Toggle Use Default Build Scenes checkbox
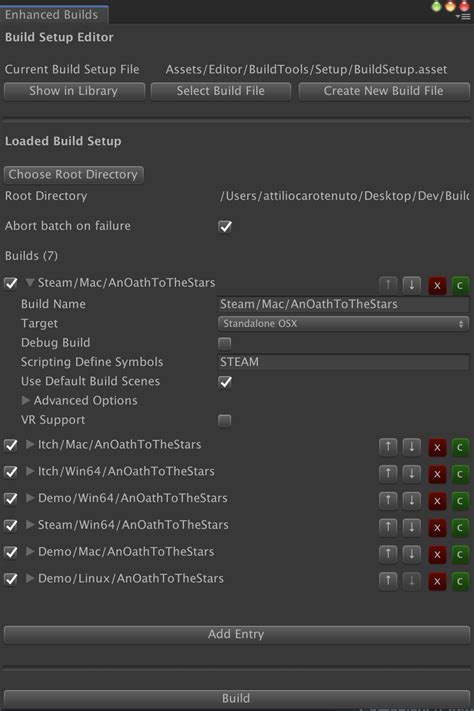 225,382
